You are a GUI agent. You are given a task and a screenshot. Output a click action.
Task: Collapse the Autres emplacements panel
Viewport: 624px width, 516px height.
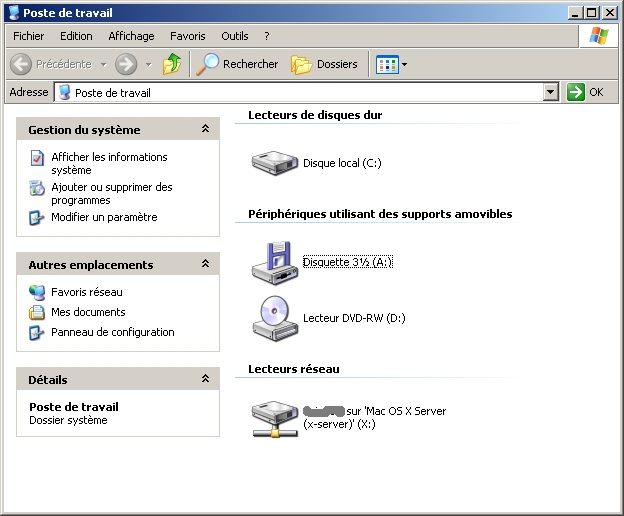click(205, 265)
